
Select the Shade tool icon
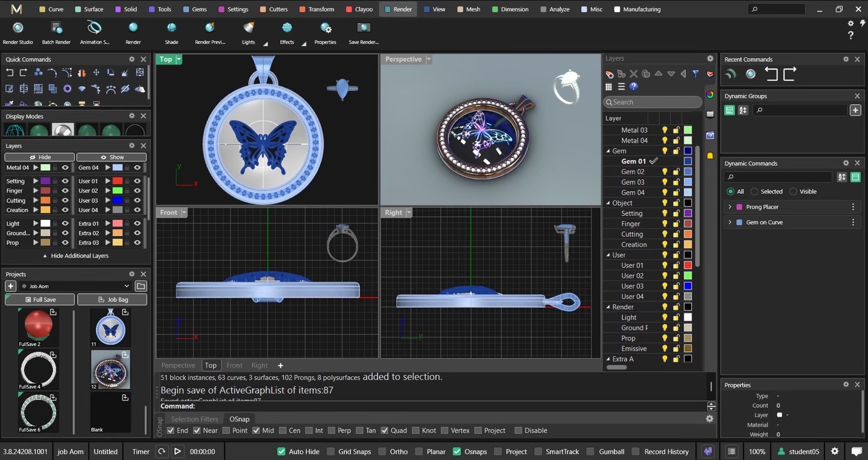171,28
